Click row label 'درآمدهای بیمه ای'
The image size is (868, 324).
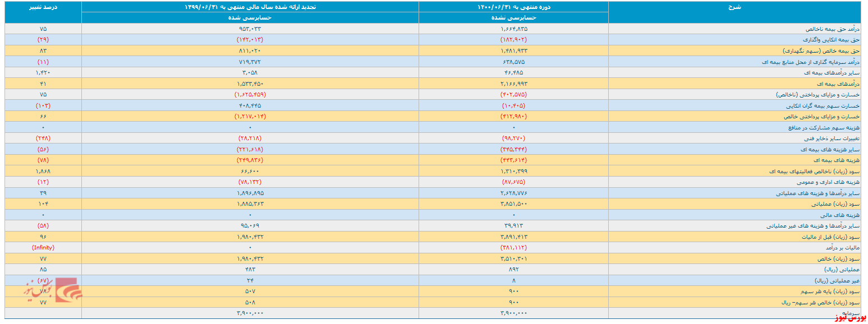(x=839, y=84)
